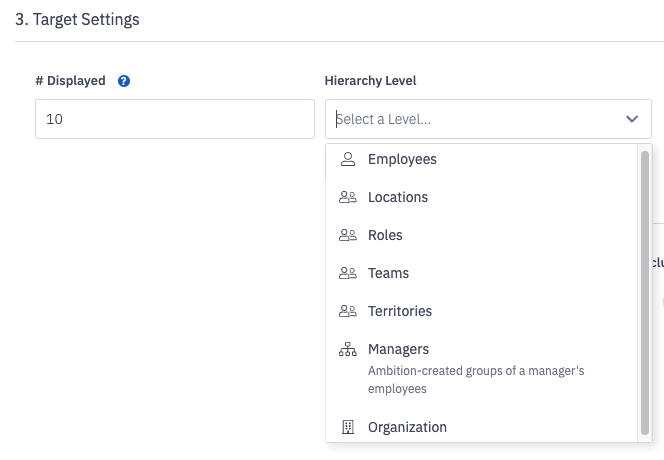This screenshot has height=460, width=664.
Task: Click the Teams group icon
Action: point(348,273)
